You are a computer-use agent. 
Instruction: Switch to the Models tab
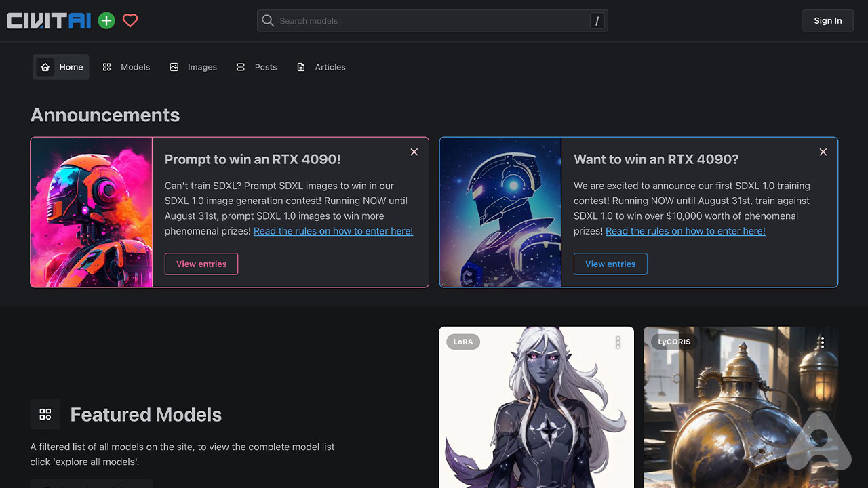(127, 67)
